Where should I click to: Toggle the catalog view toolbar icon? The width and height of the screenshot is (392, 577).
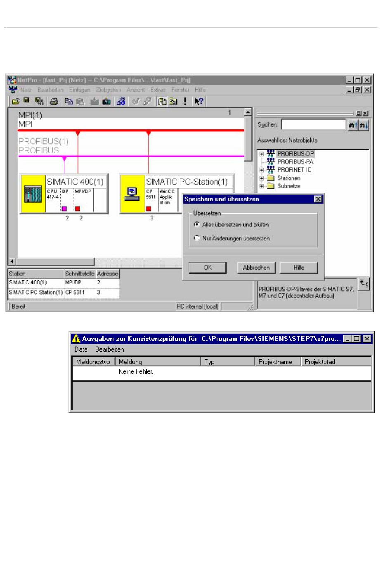point(162,101)
